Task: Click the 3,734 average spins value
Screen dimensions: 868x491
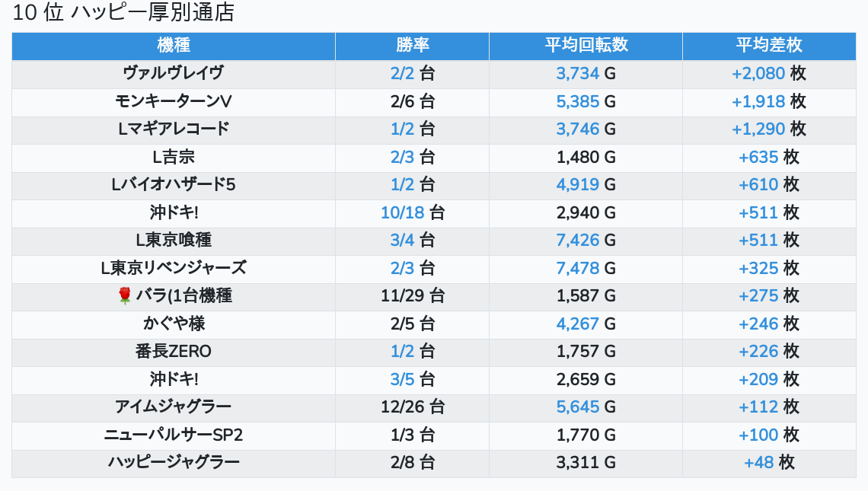Action: (x=578, y=74)
